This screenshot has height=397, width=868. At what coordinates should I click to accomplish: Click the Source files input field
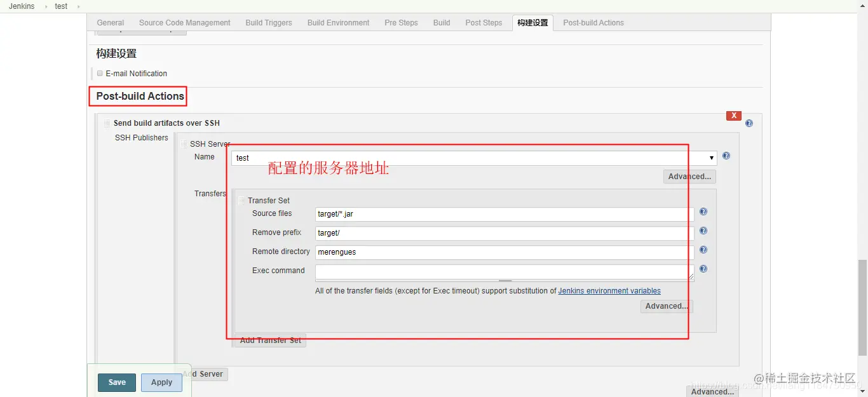pyautogui.click(x=505, y=214)
